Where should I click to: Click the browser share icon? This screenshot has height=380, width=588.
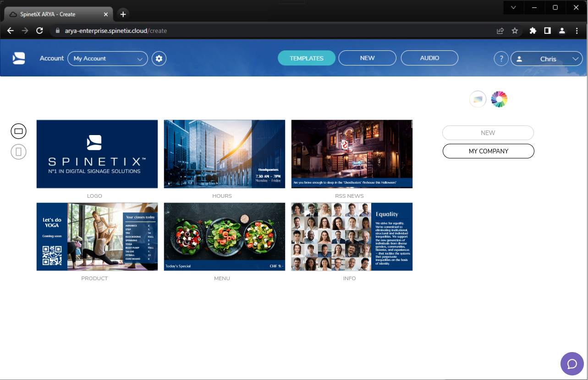point(500,31)
